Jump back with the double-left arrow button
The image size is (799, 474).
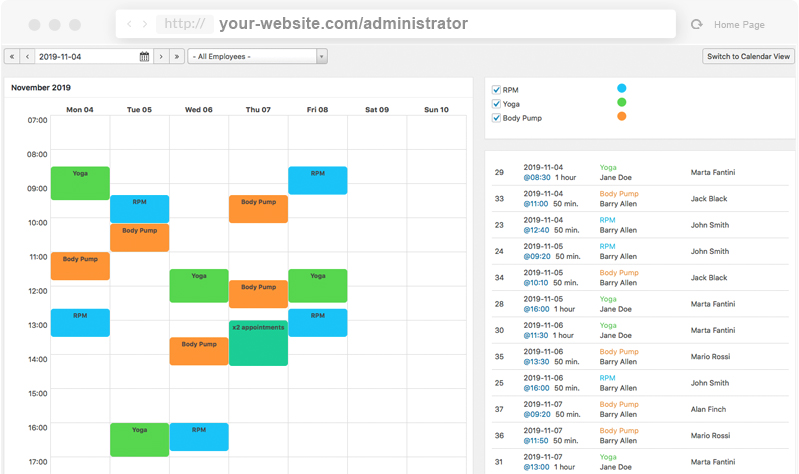[12, 57]
